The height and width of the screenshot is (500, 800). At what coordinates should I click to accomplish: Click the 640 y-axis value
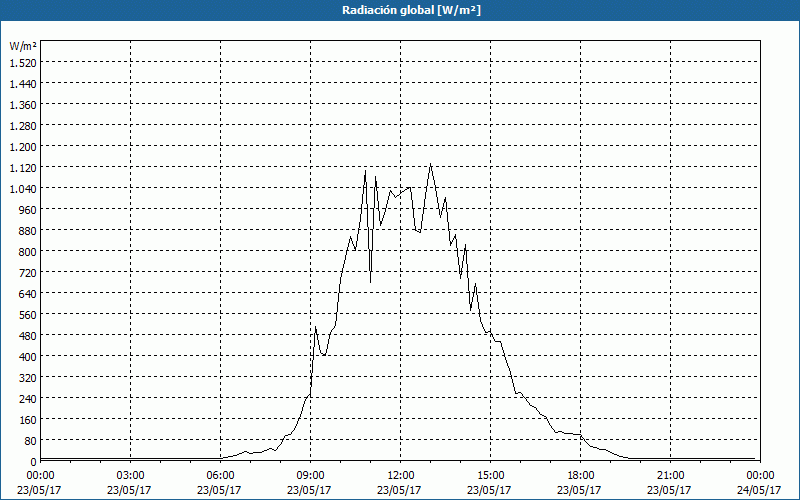click(29, 293)
